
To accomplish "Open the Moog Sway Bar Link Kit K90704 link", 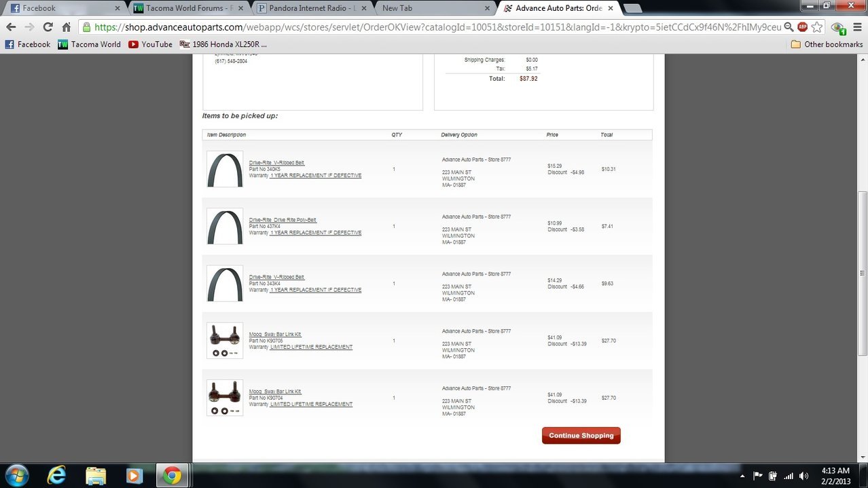I will pos(275,392).
